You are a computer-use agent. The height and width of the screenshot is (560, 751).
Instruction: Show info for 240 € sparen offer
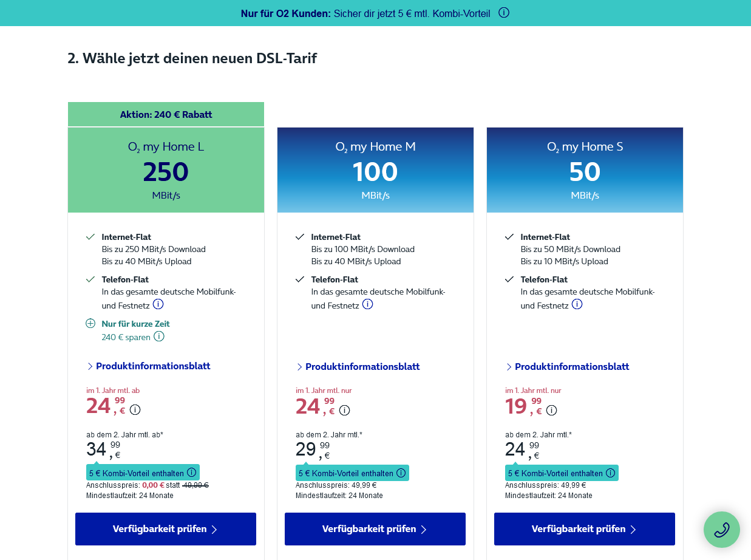click(159, 336)
